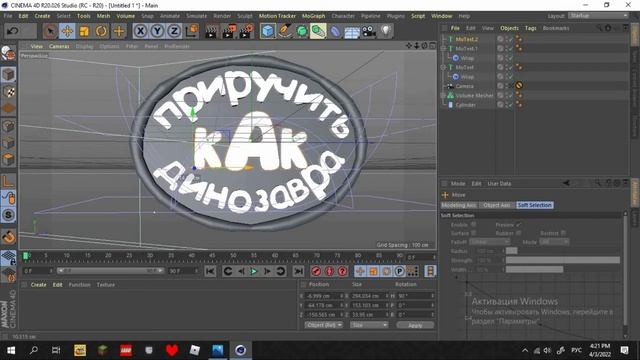This screenshot has width=640, height=360.
Task: Toggle enable checkmark of Volume Mesher
Action: (510, 96)
